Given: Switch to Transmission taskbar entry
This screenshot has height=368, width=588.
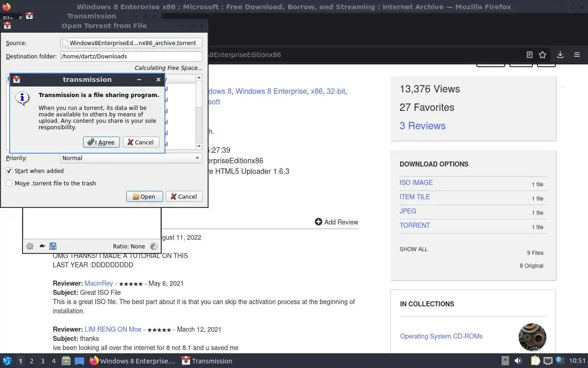Looking at the screenshot, I should (207, 361).
